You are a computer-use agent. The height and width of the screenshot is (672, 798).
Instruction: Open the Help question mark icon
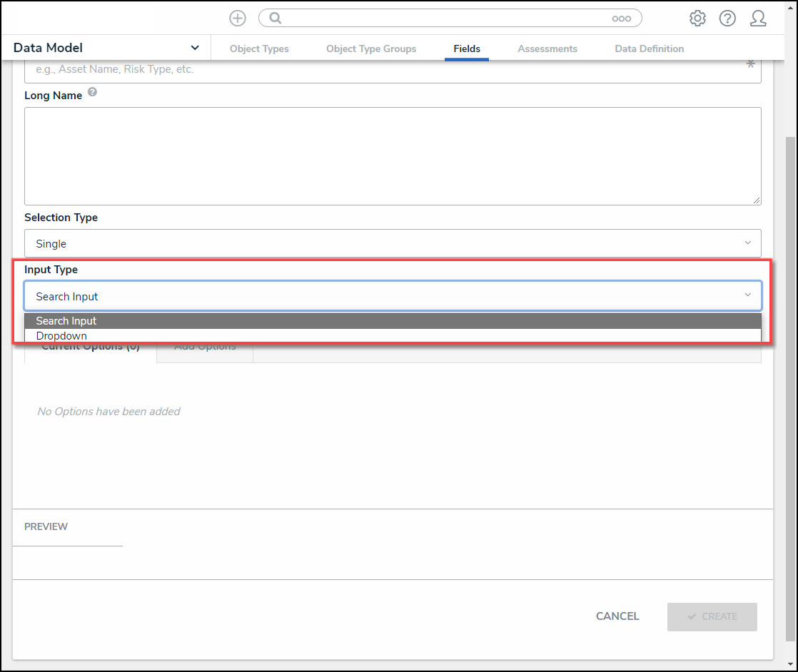point(727,19)
